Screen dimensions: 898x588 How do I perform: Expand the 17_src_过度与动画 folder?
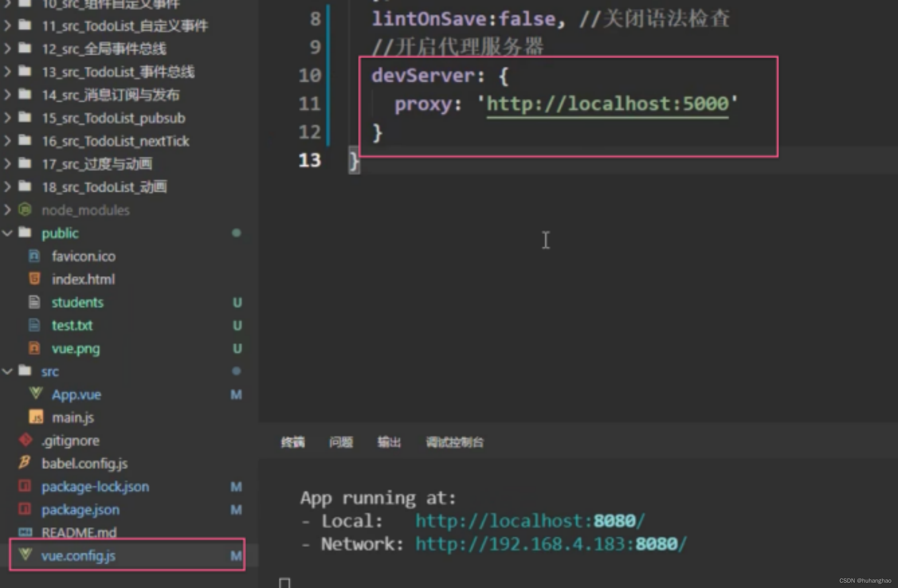[x=7, y=164]
